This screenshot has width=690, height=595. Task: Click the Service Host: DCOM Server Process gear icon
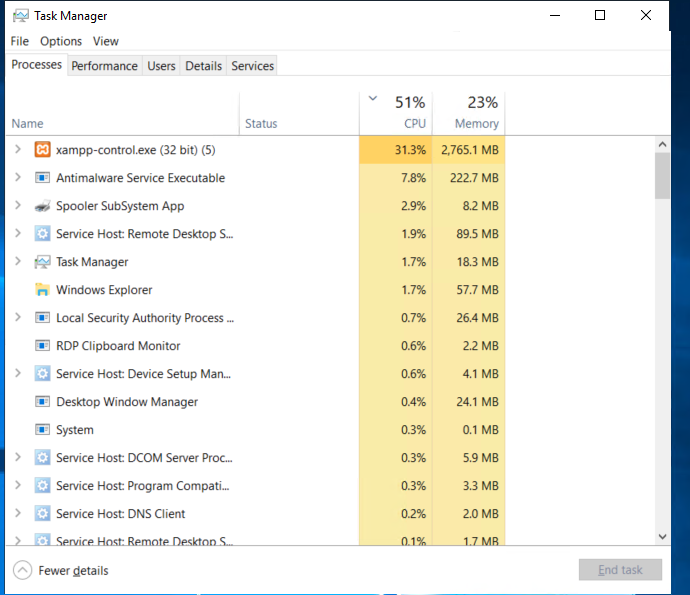point(42,458)
